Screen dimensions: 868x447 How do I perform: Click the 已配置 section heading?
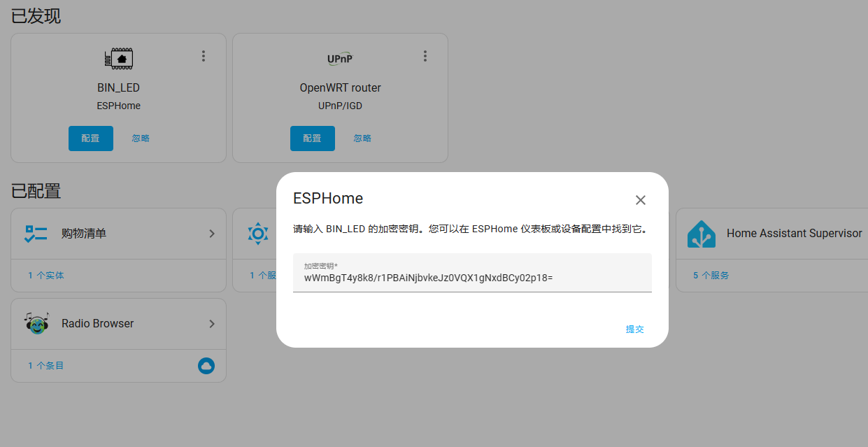point(36,191)
